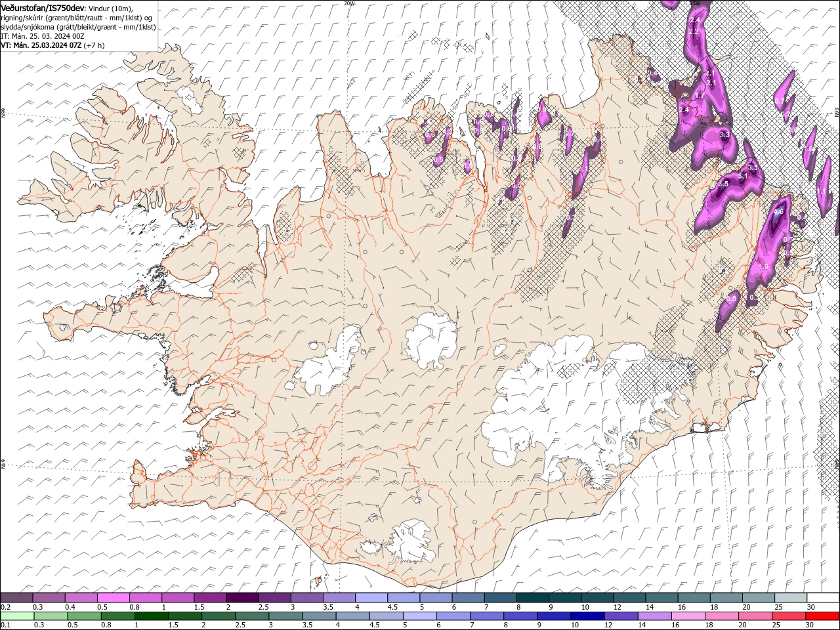Image resolution: width=840 pixels, height=630 pixels.
Task: Select the light purple 14 rain legend swatch
Action: (655, 616)
